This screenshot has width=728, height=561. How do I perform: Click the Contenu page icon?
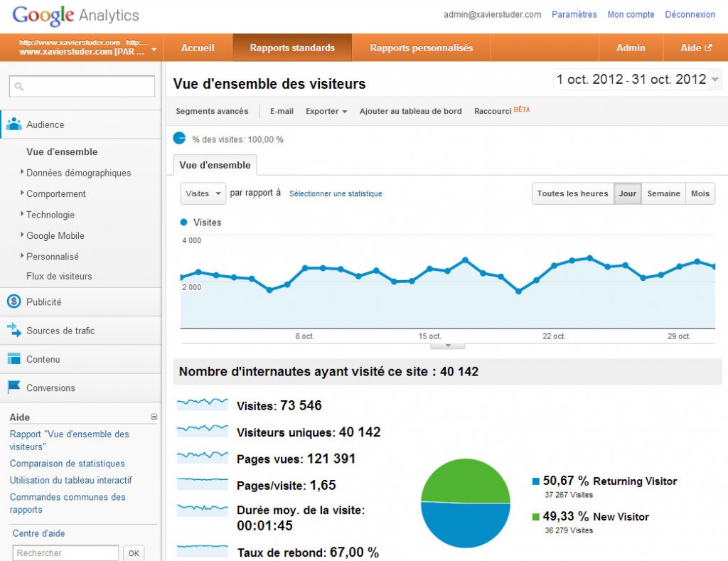tap(14, 358)
